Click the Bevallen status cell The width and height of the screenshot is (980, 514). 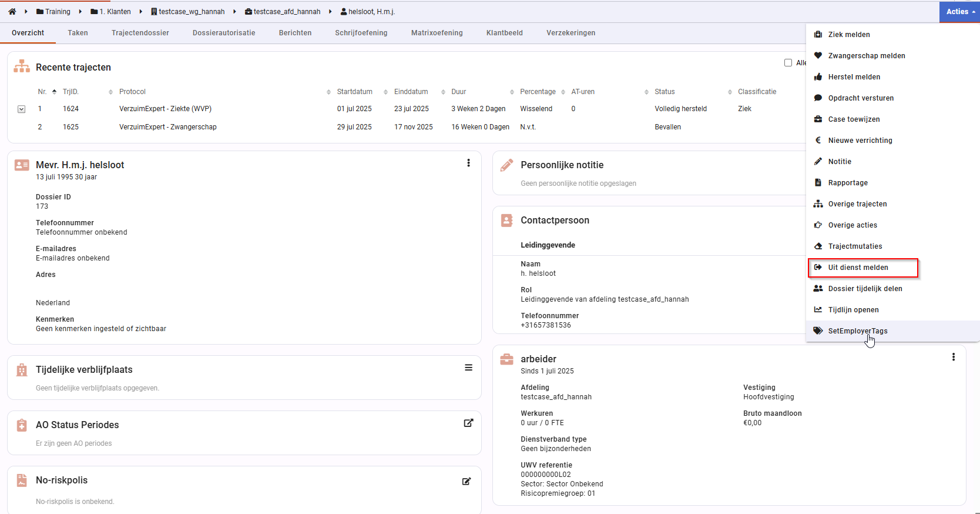(x=668, y=127)
